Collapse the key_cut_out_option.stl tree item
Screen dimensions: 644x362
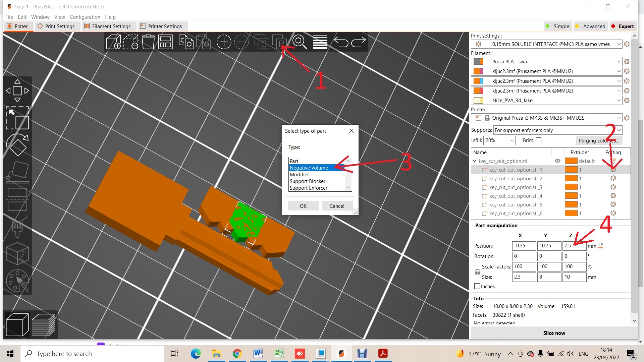click(474, 161)
